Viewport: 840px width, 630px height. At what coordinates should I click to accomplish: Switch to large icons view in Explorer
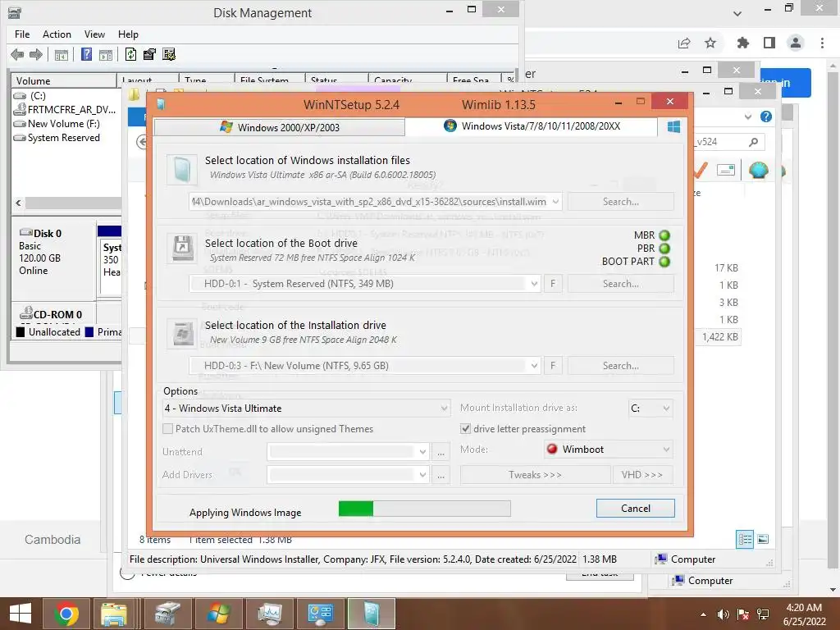pos(764,539)
